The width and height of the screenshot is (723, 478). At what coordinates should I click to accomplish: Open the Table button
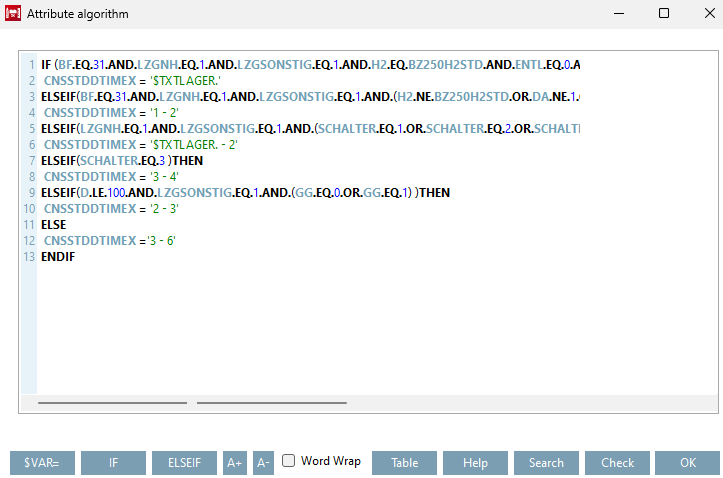tap(404, 463)
